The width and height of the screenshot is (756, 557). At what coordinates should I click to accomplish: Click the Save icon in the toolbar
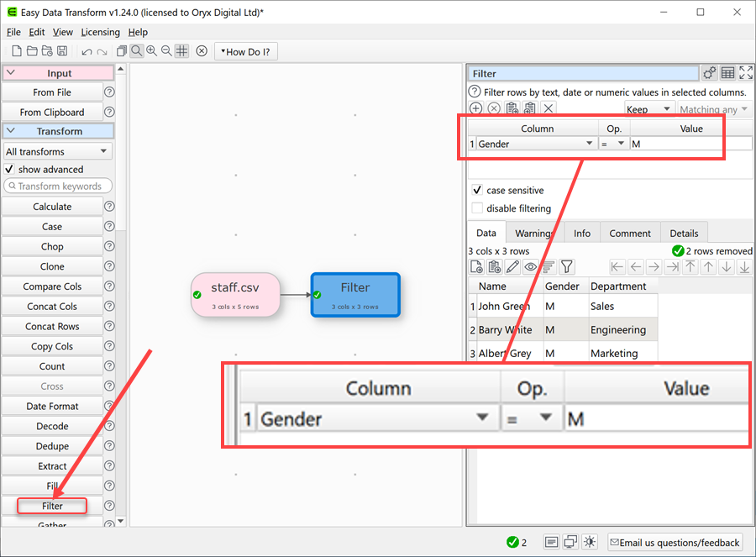coord(60,50)
